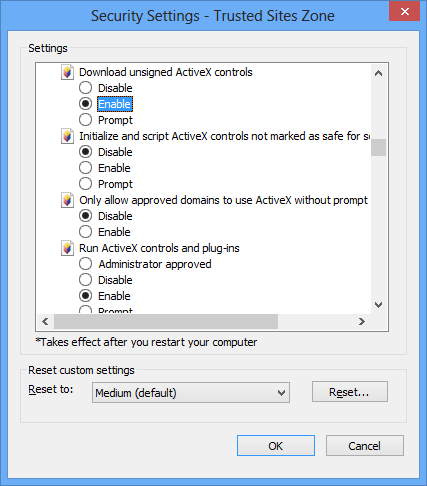The width and height of the screenshot is (427, 486).
Task: Choose Prompt under Initialize and script ActiveX controls
Action: click(x=86, y=184)
